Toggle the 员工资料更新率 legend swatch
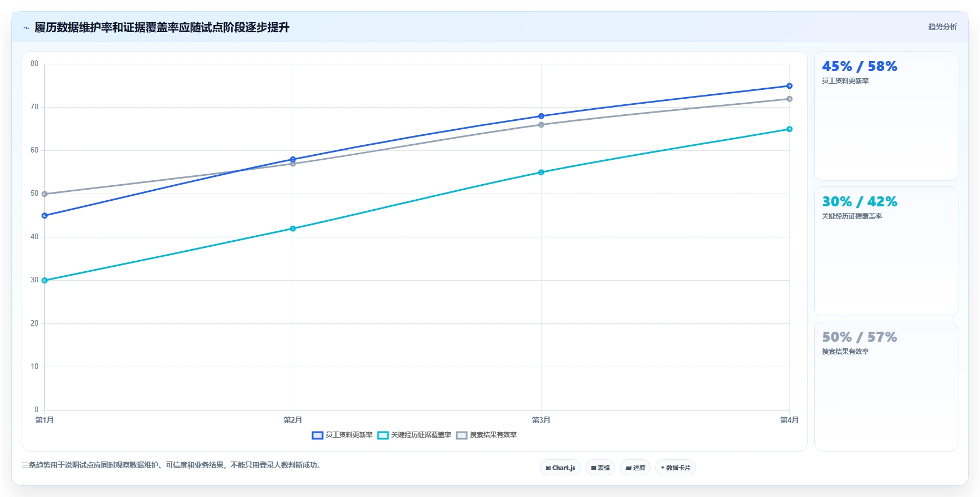The height and width of the screenshot is (497, 980). coord(318,435)
